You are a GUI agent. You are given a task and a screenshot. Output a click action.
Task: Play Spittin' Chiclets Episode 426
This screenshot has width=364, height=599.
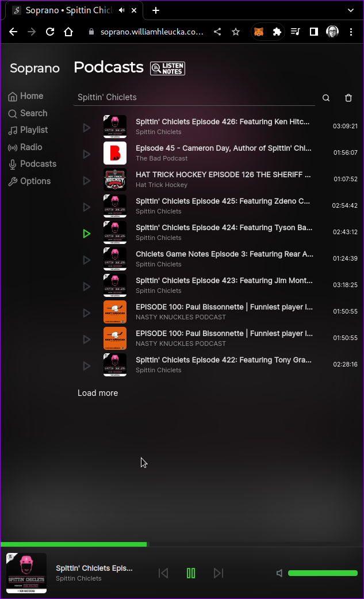point(87,128)
